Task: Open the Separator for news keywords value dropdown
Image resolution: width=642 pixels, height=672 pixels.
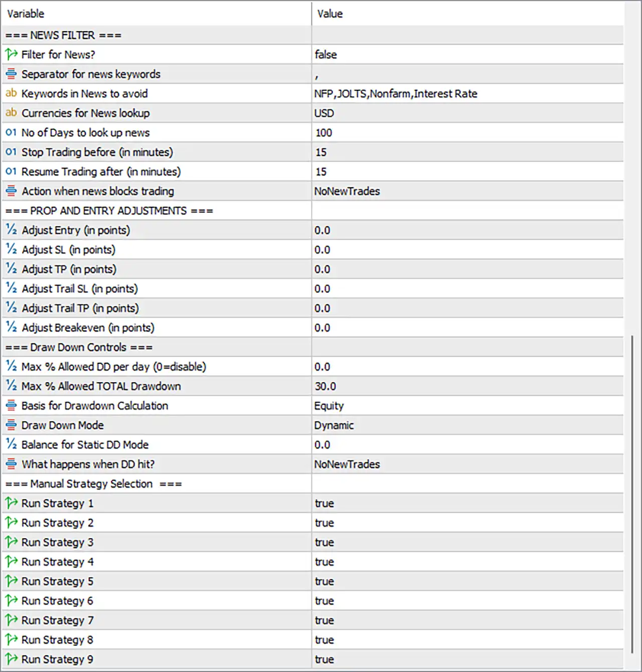Action: tap(467, 74)
